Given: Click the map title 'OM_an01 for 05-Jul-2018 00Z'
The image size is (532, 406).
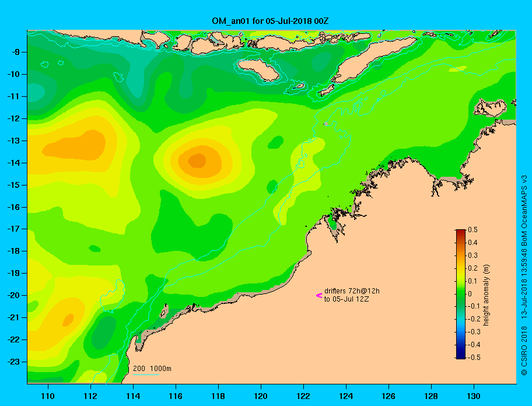Looking at the screenshot, I should [270, 21].
